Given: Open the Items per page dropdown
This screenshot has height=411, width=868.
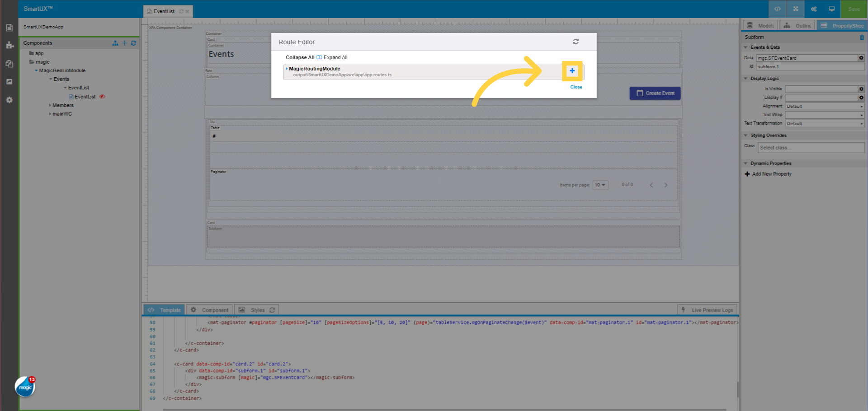Looking at the screenshot, I should (600, 185).
